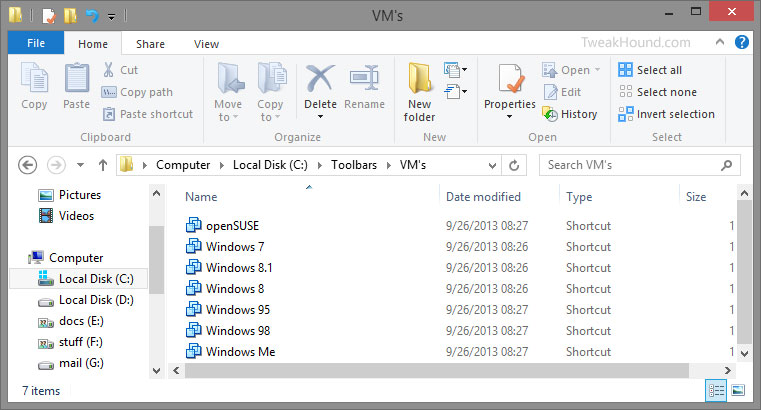Viewport: 761px width, 410px height.
Task: Open the File tab
Action: tap(36, 43)
